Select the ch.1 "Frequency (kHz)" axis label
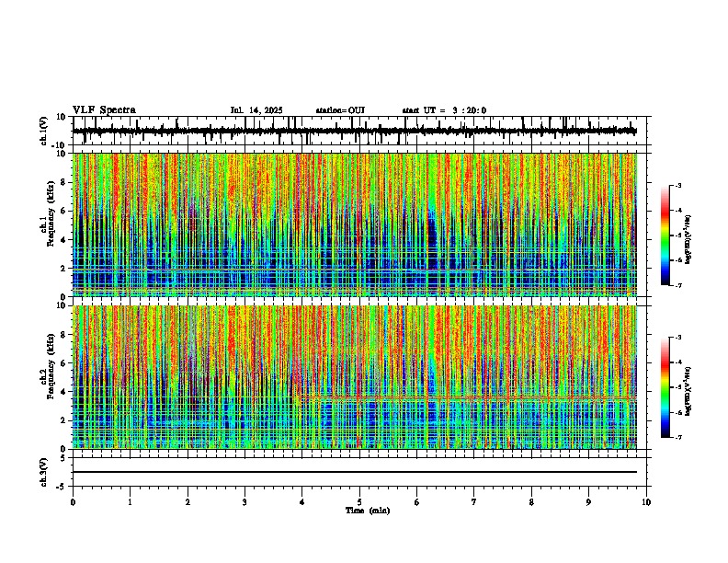Viewport: 728px width, 563px height. [51, 213]
